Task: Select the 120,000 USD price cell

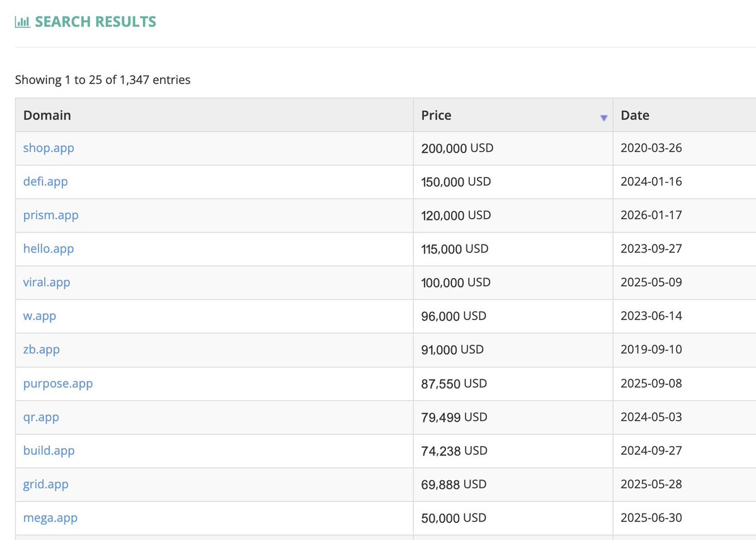Action: coord(513,215)
